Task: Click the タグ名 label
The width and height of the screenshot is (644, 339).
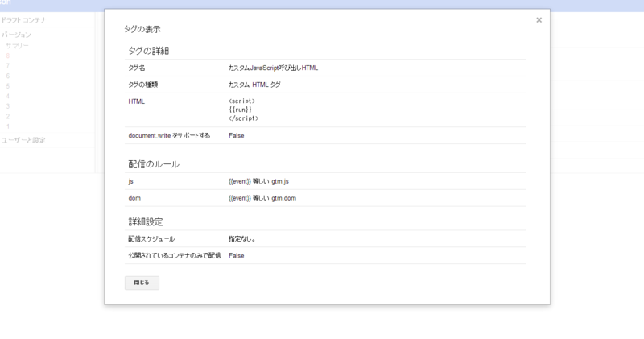Action: [136, 68]
